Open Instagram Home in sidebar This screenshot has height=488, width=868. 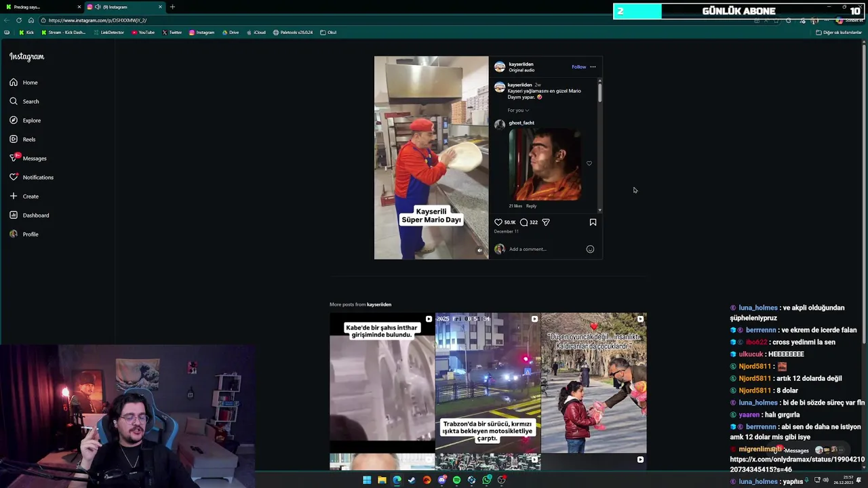click(x=24, y=83)
